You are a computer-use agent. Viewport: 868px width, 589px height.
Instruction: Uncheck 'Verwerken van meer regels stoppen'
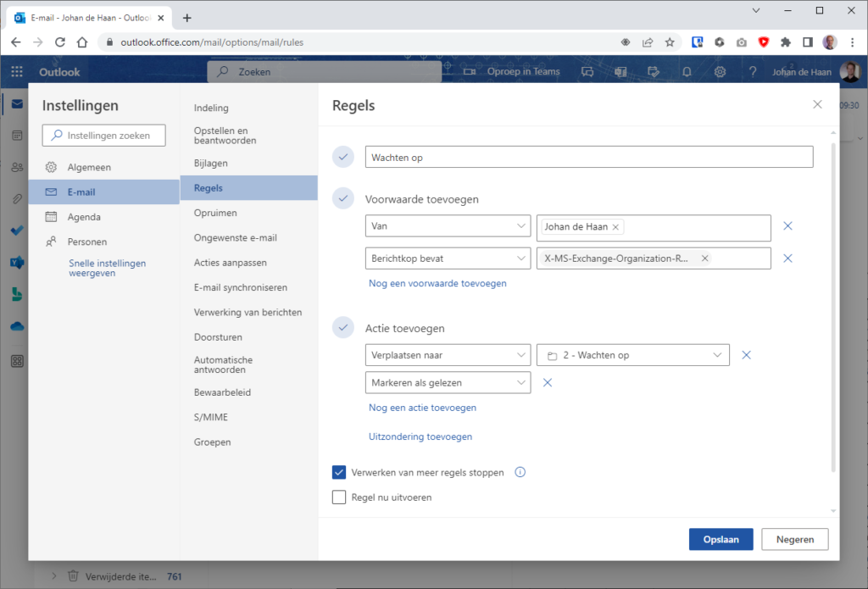point(339,472)
